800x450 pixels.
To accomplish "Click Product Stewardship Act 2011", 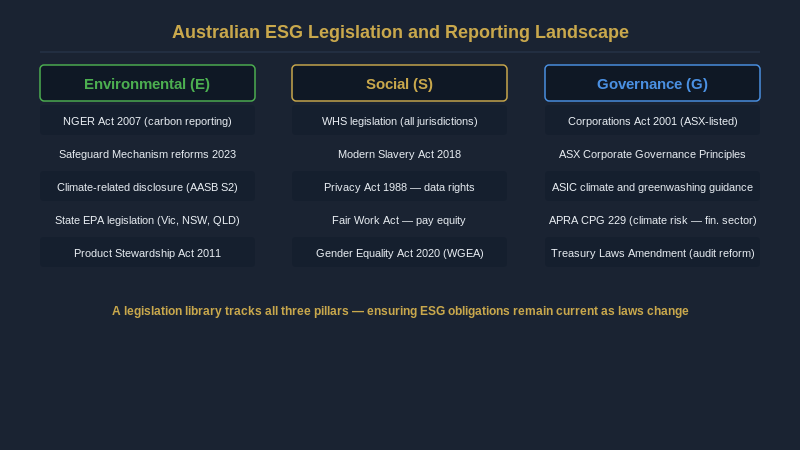I will [147, 253].
